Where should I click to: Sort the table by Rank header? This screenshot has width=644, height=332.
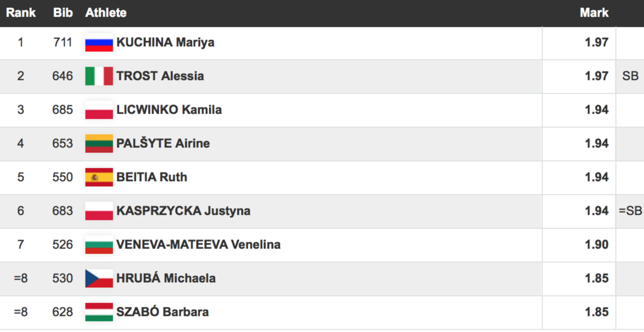pyautogui.click(x=21, y=13)
